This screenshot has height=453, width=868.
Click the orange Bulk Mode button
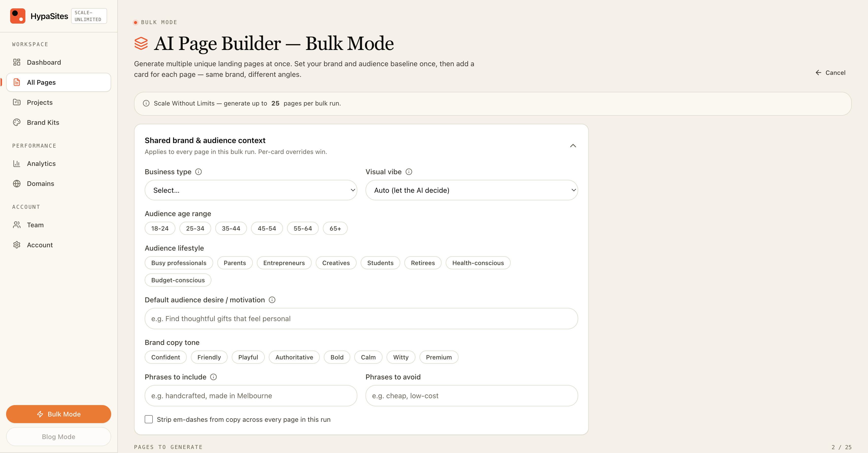coord(58,414)
